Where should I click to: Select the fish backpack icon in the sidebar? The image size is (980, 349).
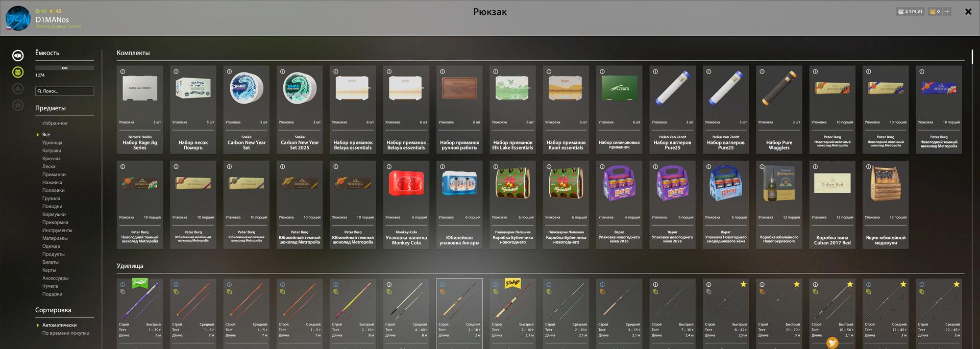tap(18, 56)
